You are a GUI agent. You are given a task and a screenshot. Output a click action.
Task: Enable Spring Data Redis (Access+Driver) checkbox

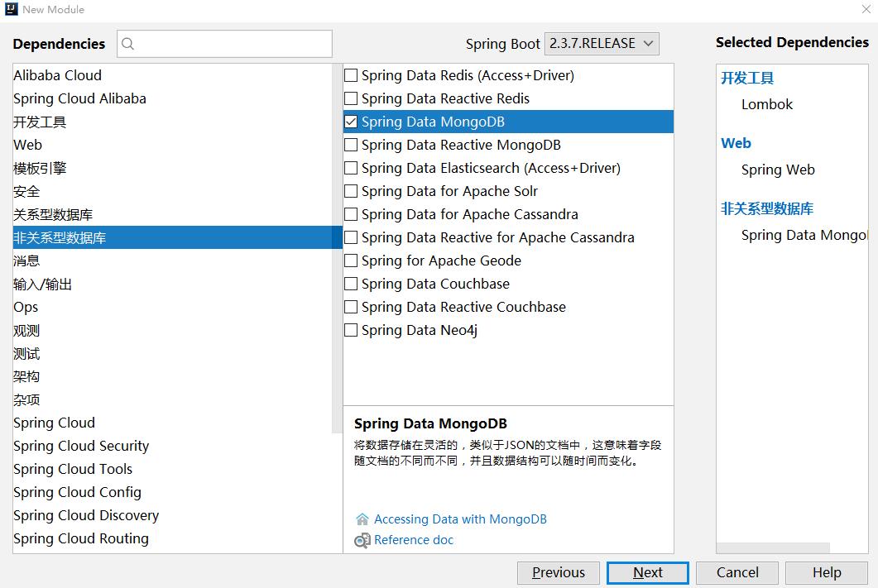(x=351, y=75)
